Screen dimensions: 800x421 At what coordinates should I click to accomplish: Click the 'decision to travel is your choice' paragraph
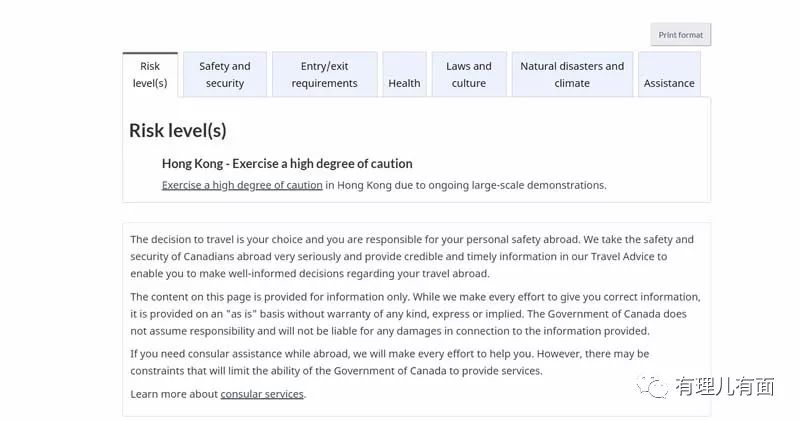click(412, 256)
